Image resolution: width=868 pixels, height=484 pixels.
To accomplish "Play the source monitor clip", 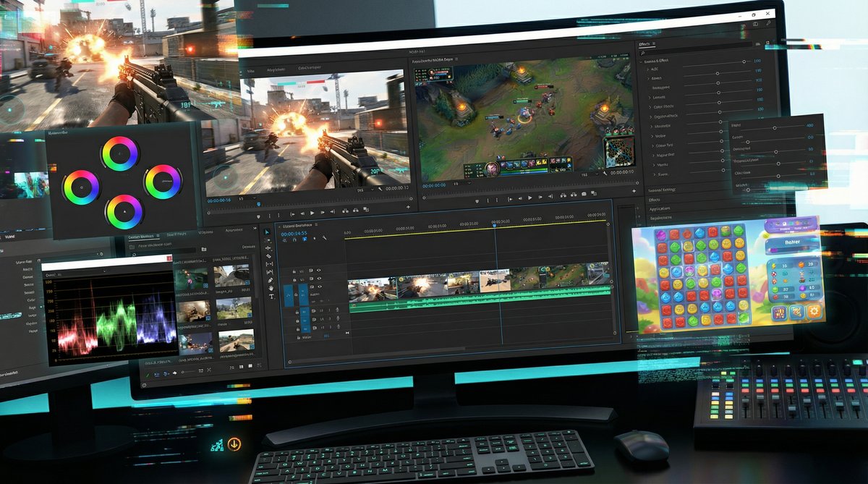I will (x=312, y=213).
